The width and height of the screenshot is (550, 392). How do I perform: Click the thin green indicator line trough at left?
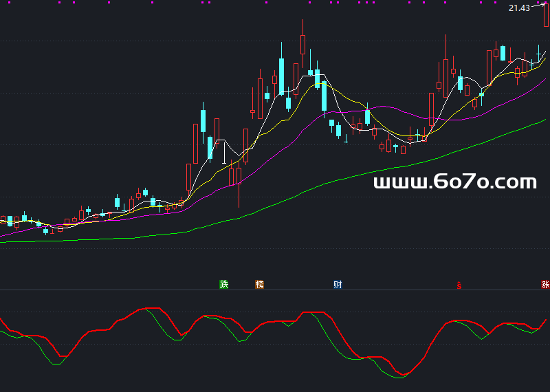tap(56, 364)
